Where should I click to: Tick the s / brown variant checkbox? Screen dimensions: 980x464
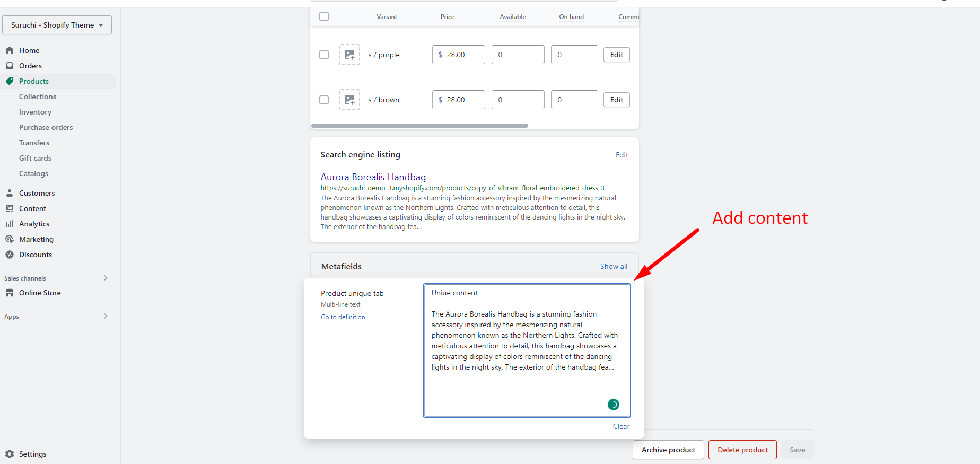pyautogui.click(x=324, y=100)
